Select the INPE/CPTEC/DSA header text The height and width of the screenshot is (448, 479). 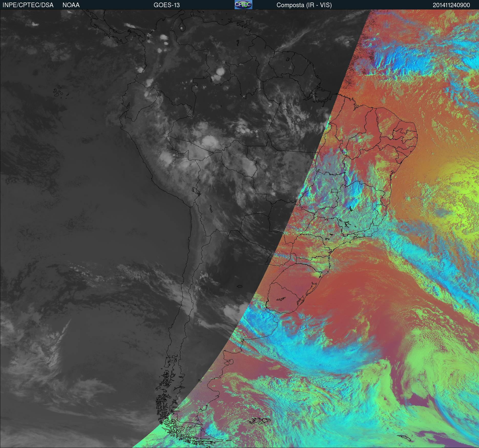click(x=28, y=5)
